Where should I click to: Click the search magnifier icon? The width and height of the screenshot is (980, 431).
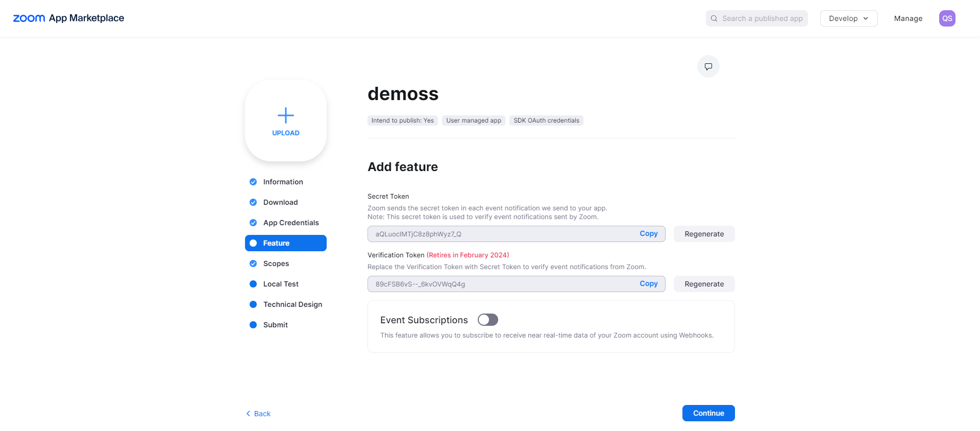pyautogui.click(x=714, y=18)
